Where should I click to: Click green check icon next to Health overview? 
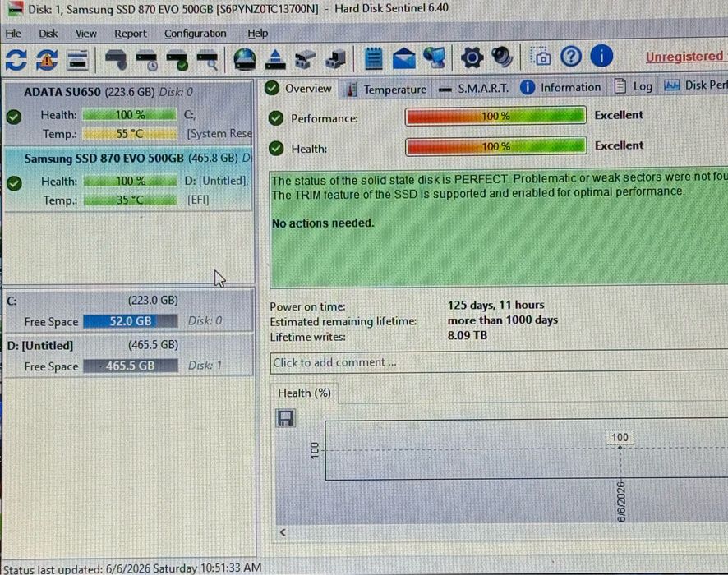click(276, 149)
